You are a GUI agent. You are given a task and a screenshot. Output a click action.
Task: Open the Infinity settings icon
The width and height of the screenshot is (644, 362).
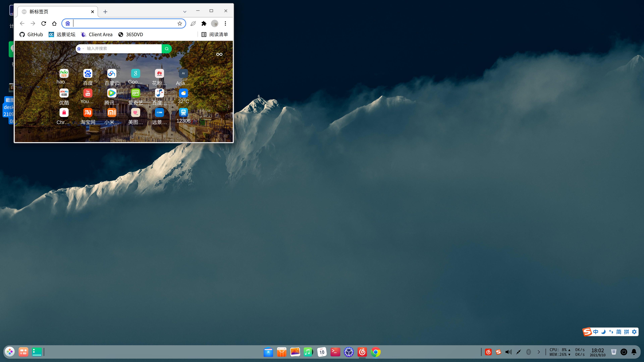coord(219,54)
